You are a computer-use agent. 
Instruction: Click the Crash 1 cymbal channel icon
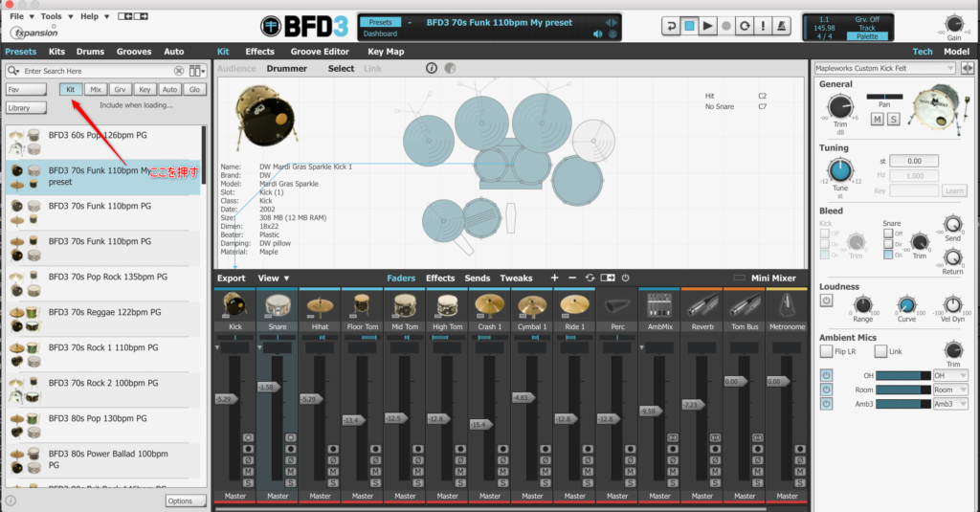[490, 305]
